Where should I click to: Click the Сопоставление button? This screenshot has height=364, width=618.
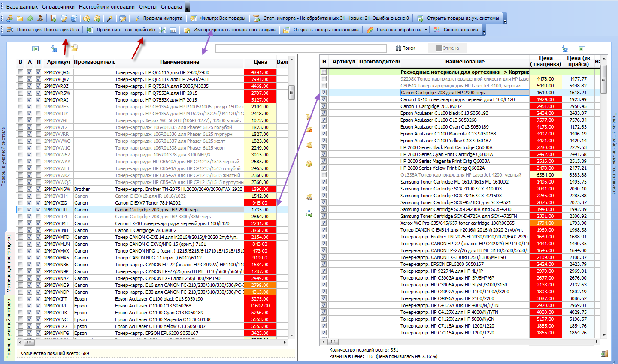(456, 30)
